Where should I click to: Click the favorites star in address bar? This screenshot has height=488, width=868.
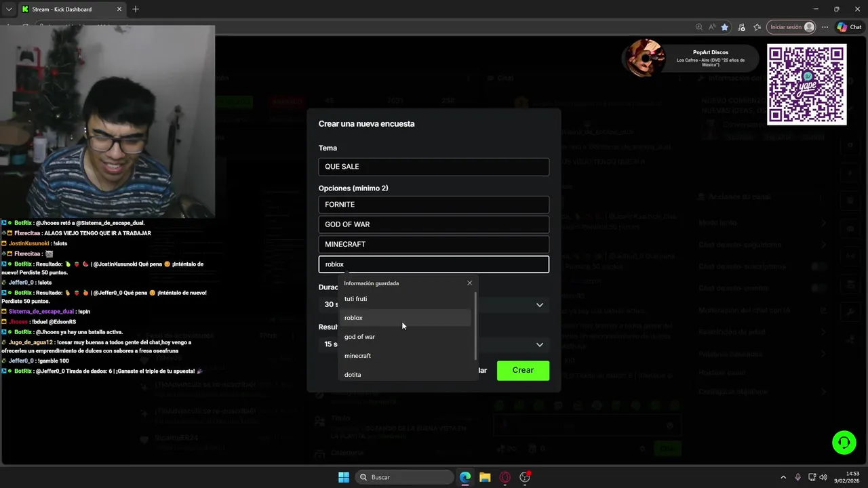[x=725, y=27]
